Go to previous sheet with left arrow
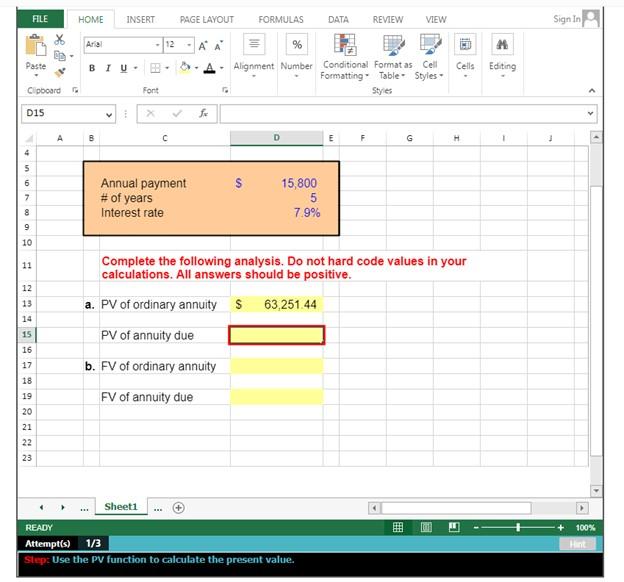624x582 pixels. [x=41, y=508]
